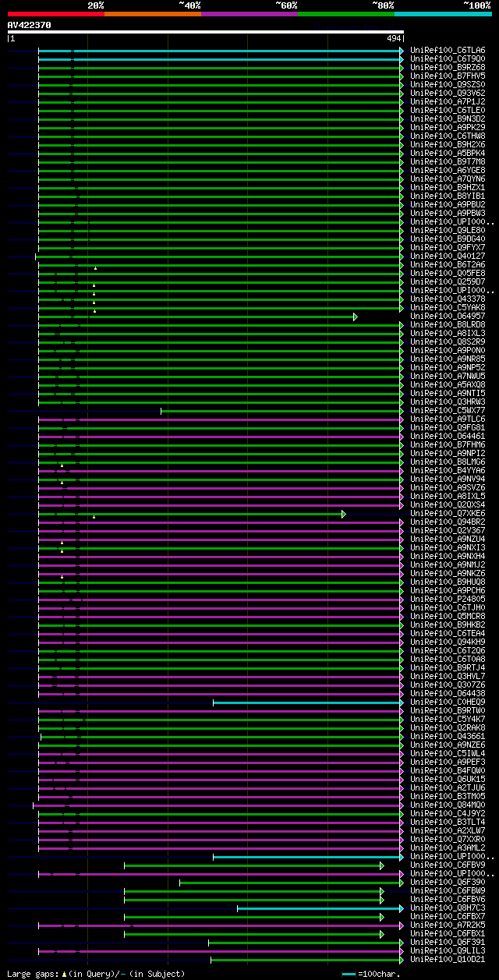The image size is (499, 980).
Task: Click label UniRef100_A9PK29
Action: pos(448,128)
